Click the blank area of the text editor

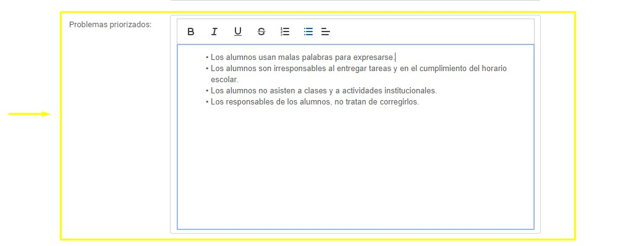pyautogui.click(x=355, y=168)
